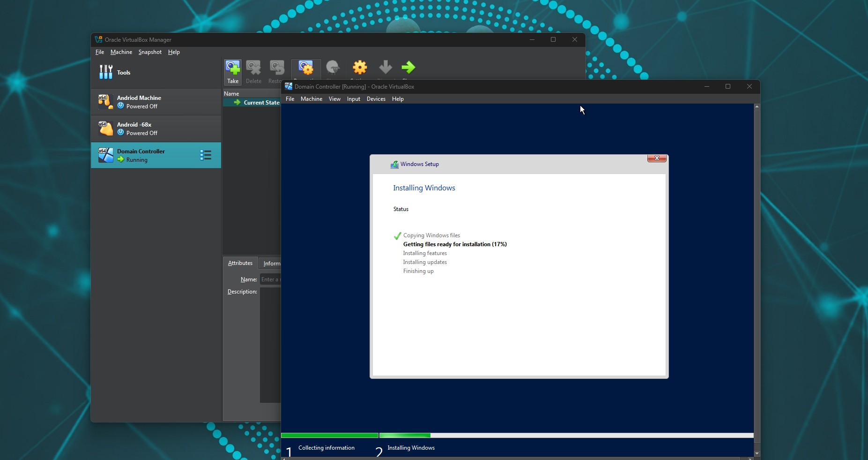The width and height of the screenshot is (868, 460).
Task: Click the Name column header in snapshots
Action: 252,94
